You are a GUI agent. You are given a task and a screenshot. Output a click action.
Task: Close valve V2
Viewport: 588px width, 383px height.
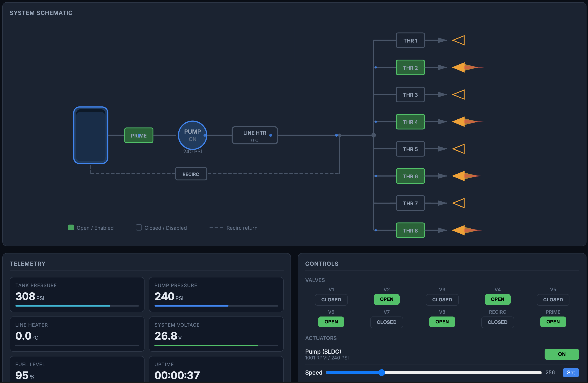point(386,299)
